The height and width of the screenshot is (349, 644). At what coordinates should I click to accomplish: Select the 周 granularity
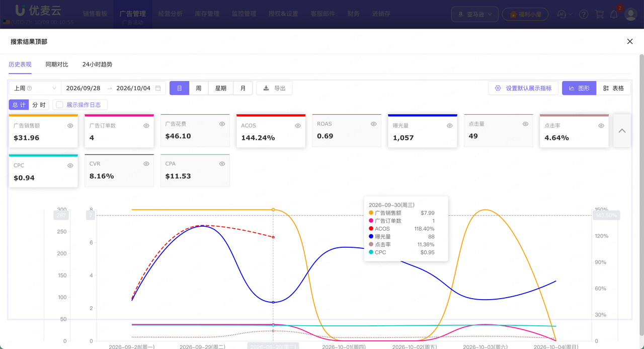[199, 88]
